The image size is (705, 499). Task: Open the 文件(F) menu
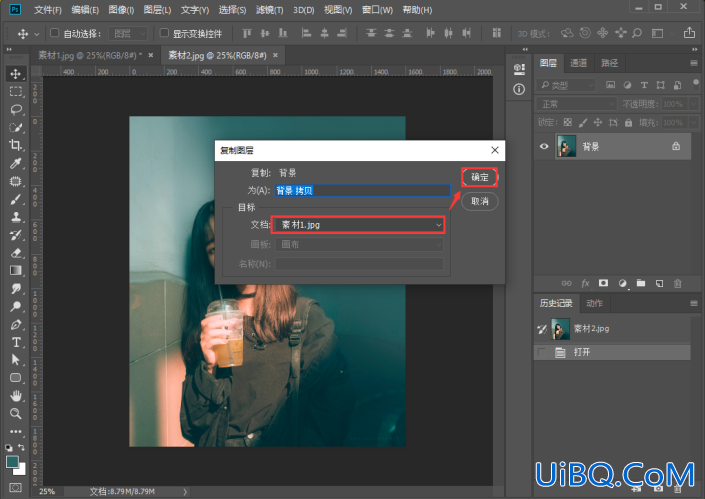click(x=48, y=10)
